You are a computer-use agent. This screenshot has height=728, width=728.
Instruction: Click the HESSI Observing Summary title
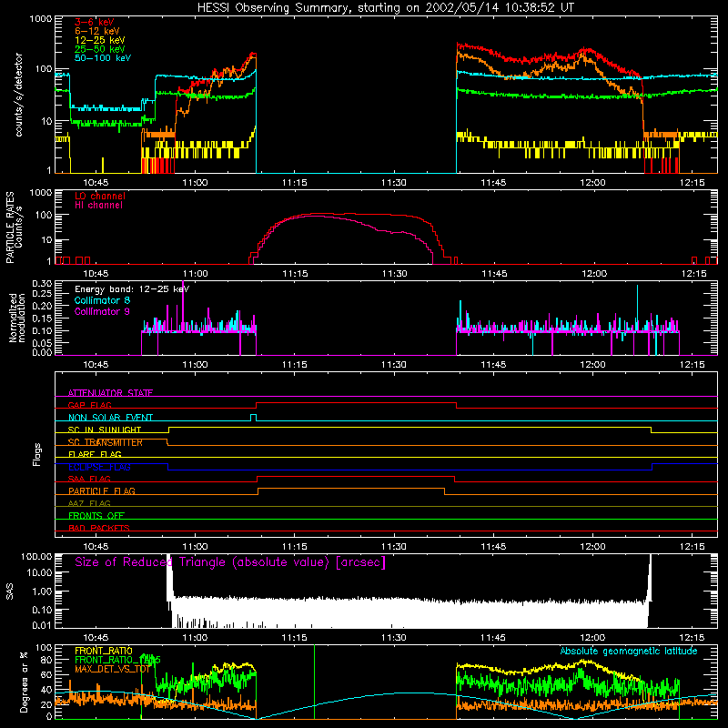pyautogui.click(x=385, y=7)
